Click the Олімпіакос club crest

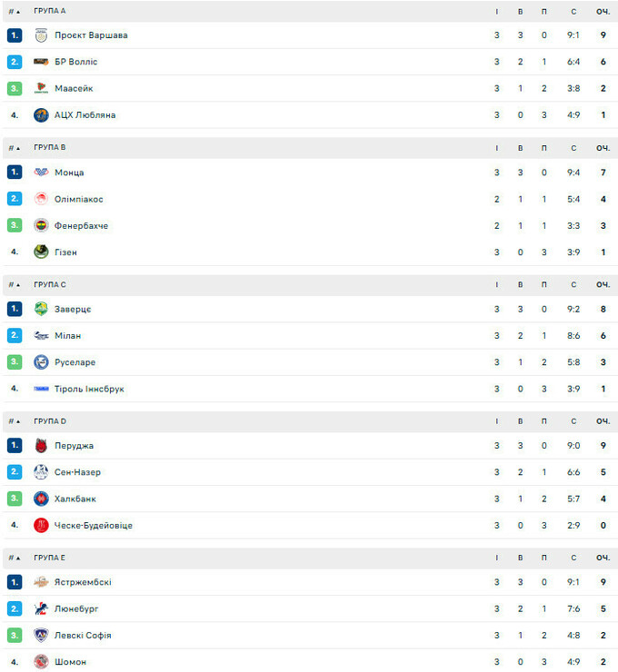pyautogui.click(x=41, y=199)
